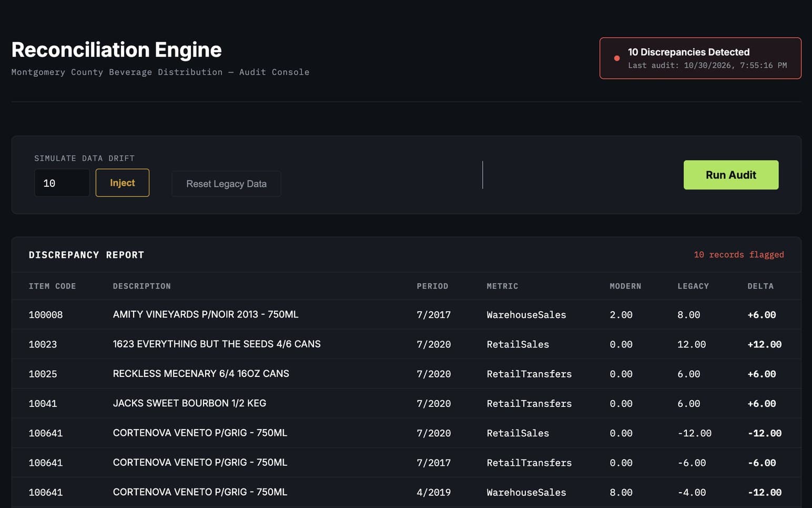Click the 8.00 modern value in the 4/2019 row
The width and height of the screenshot is (812, 508).
pos(621,493)
